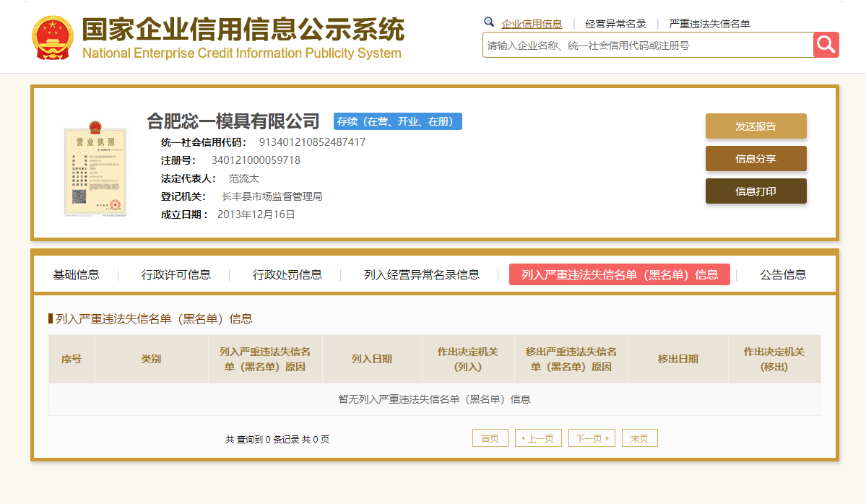Click the 移出严重违法失信名单（黑名单）原因 column header
Viewport: 866px width, 504px height.
(571, 359)
